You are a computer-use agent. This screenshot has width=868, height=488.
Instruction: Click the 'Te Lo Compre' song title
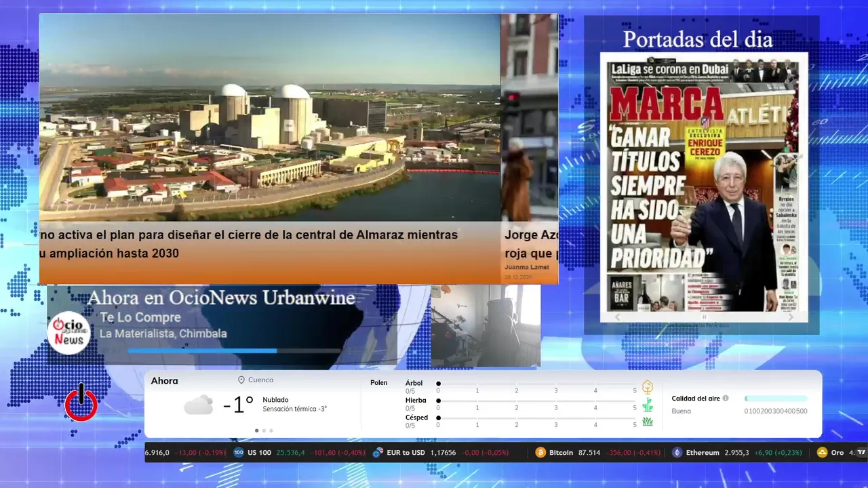[140, 317]
